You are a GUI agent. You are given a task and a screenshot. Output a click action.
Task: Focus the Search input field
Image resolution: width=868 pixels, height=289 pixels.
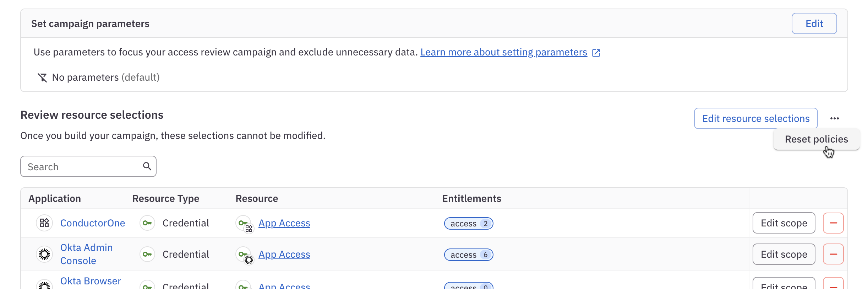pos(88,166)
